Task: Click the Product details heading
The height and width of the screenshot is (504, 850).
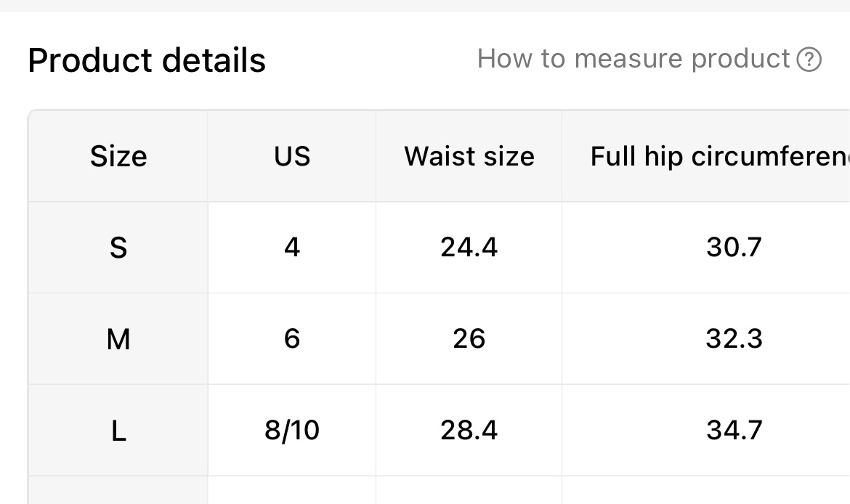Action: [x=147, y=60]
